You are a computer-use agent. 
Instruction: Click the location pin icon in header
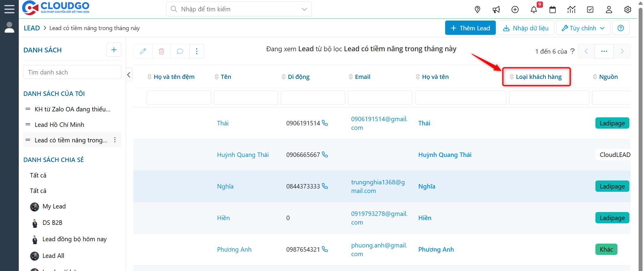477,10
